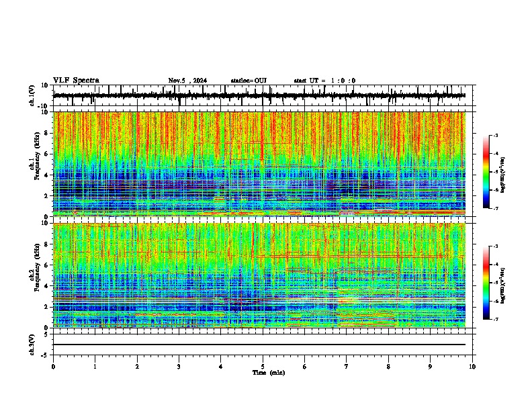Click the "6" tick on the time axis
The height and width of the screenshot is (411, 532).
point(305,367)
